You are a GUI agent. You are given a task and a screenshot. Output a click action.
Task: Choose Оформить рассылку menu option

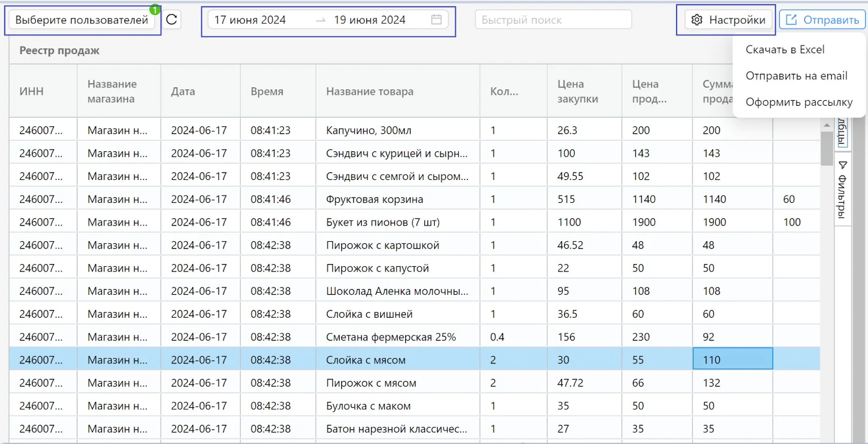(799, 102)
